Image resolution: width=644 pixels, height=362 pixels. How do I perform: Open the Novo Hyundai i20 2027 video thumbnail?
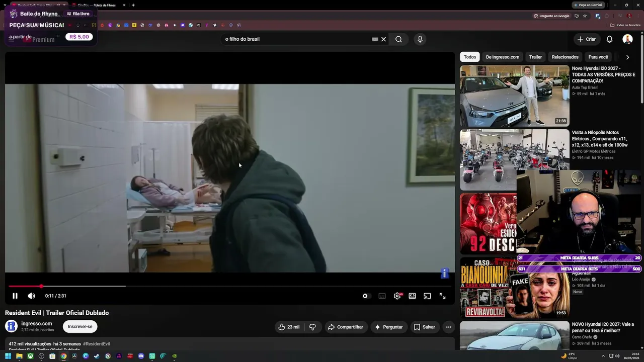pyautogui.click(x=515, y=96)
